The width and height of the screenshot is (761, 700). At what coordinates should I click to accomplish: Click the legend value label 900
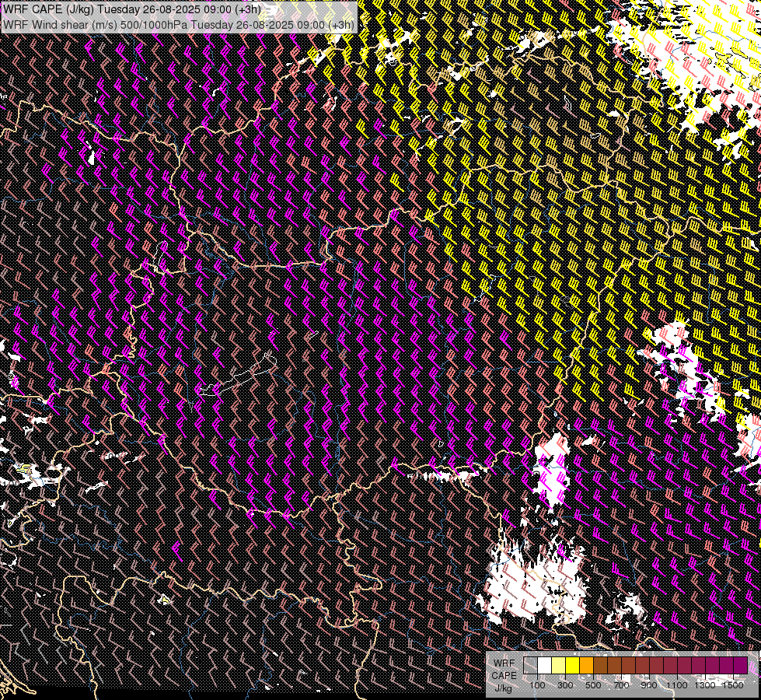tap(649, 685)
